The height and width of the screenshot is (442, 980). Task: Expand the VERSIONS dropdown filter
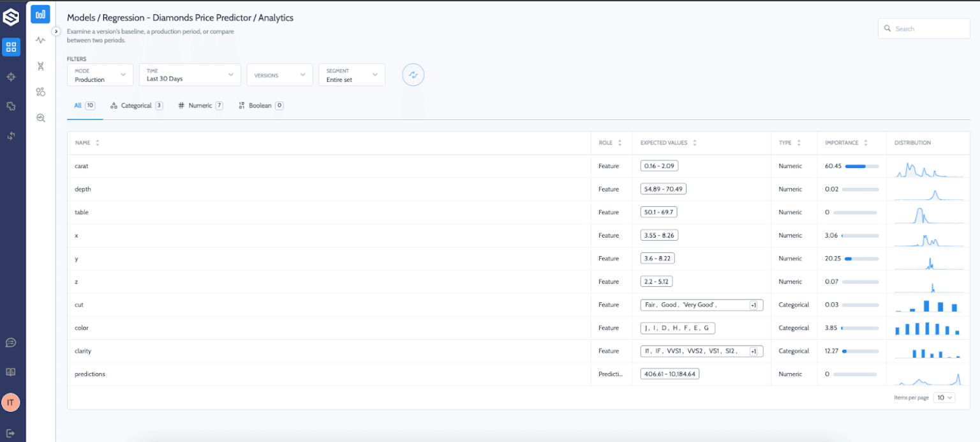pos(279,75)
